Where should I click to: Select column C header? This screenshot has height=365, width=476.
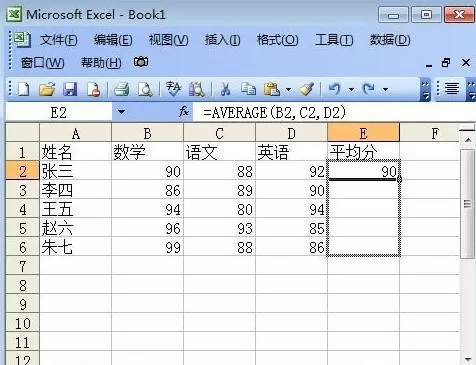click(x=219, y=133)
